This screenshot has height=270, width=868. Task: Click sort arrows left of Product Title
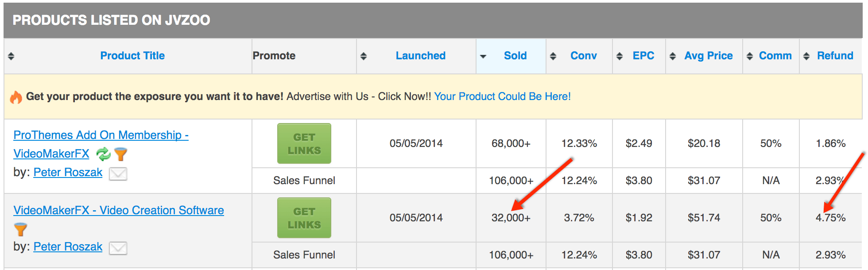12,56
